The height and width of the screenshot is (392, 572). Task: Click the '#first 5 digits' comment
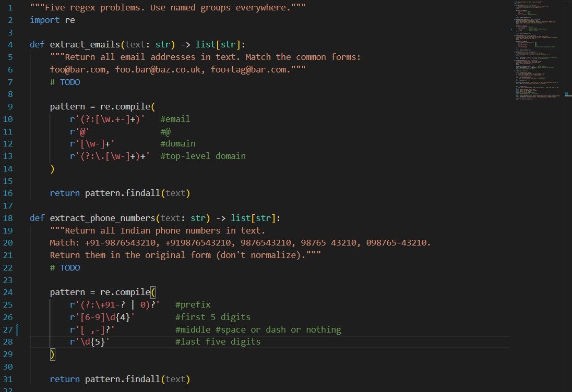213,317
